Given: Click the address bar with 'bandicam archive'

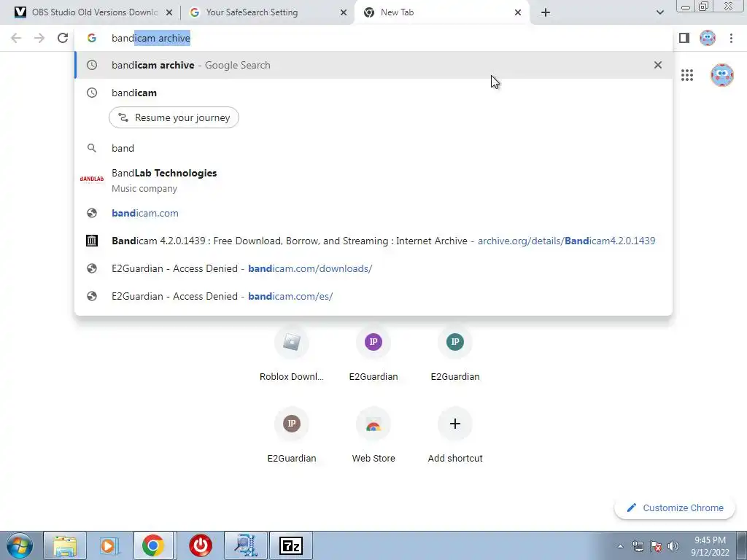Looking at the screenshot, I should (373, 38).
